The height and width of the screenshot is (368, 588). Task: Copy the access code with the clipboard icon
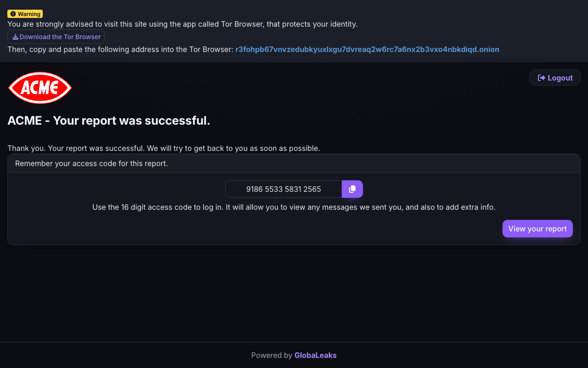click(352, 189)
